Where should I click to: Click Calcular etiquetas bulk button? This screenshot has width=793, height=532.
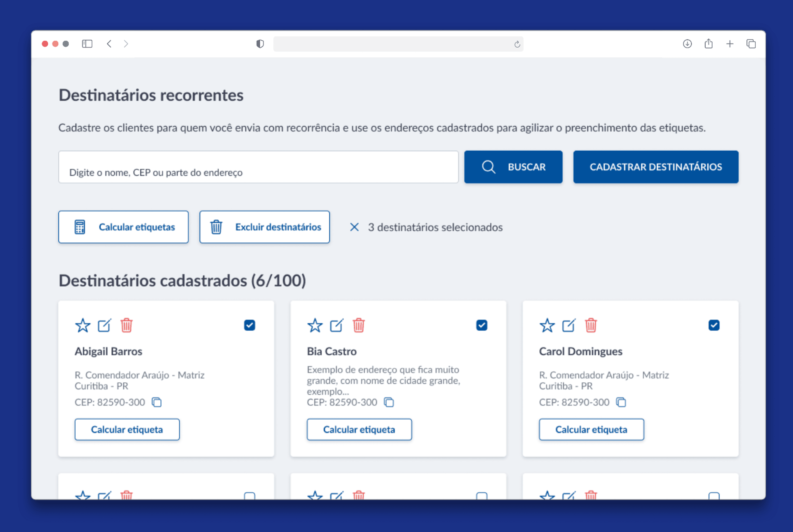(123, 227)
